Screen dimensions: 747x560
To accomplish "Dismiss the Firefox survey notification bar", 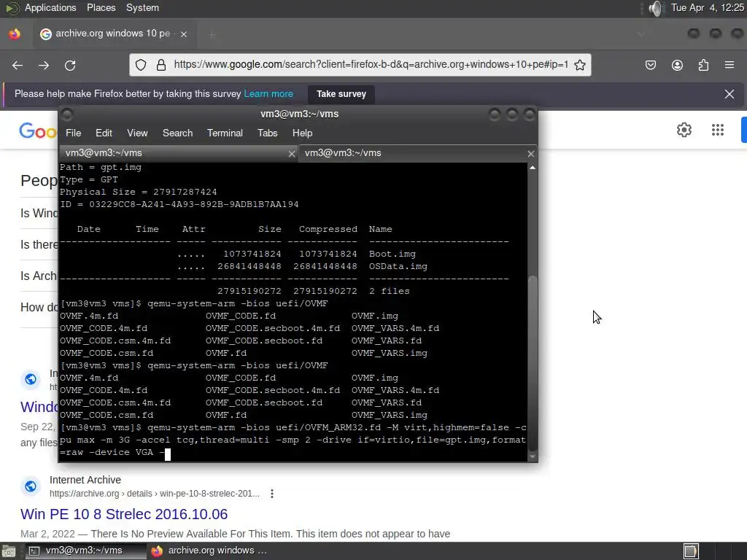I will click(x=729, y=94).
